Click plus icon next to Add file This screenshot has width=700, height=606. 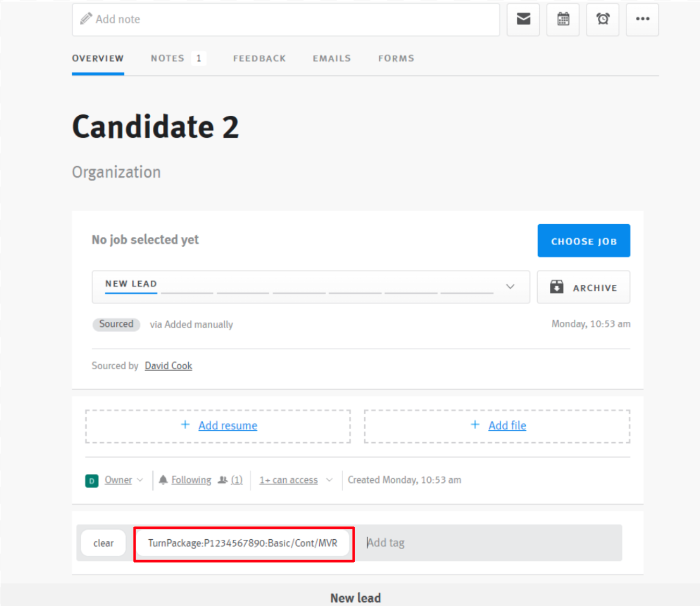475,425
